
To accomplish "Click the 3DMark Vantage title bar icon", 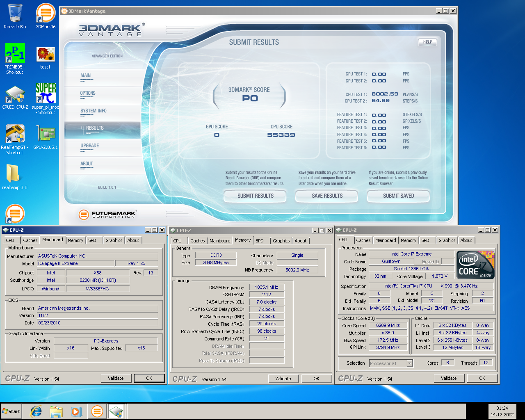I will point(64,11).
